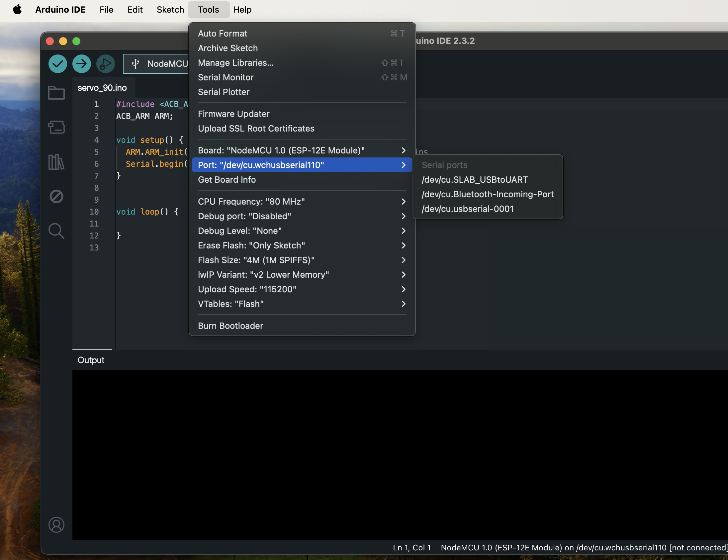This screenshot has width=728, height=560.
Task: Choose Auto Format from Tools menu
Action: pyautogui.click(x=302, y=33)
